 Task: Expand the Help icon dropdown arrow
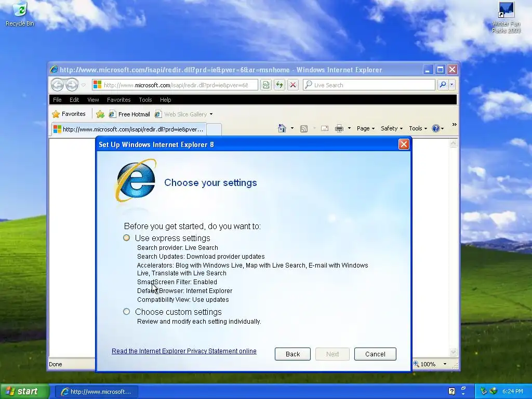click(443, 129)
